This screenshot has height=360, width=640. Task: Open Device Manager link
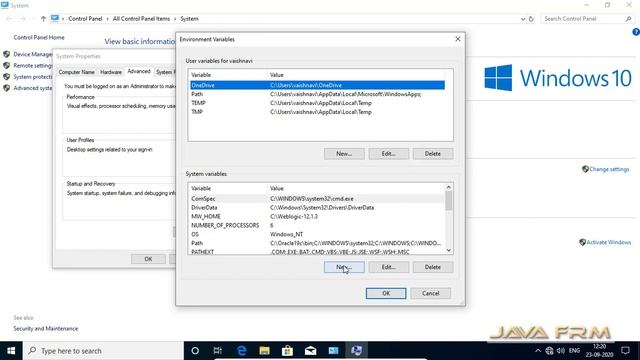[x=33, y=54]
